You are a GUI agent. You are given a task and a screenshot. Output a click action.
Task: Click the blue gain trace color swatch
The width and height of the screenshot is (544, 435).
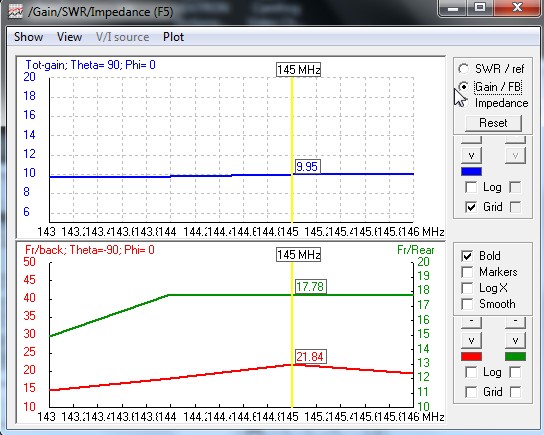tap(471, 171)
